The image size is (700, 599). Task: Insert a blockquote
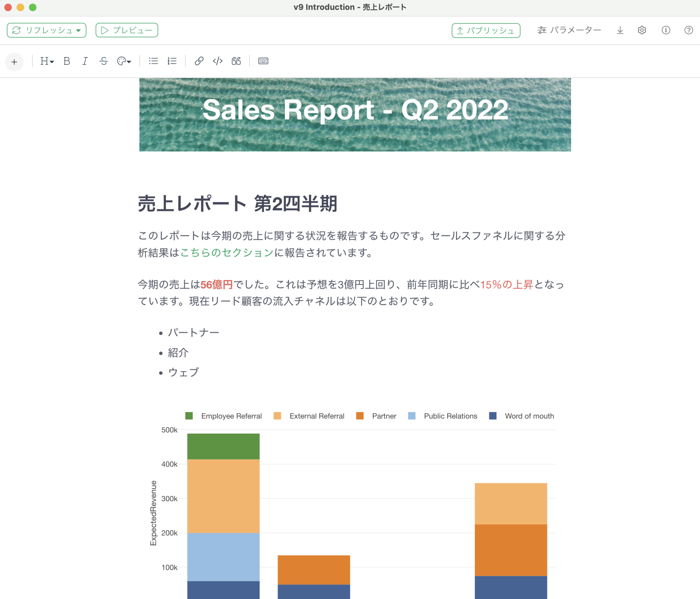236,61
